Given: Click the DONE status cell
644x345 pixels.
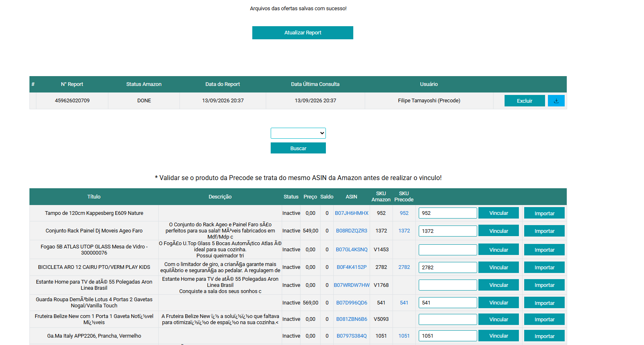Looking at the screenshot, I should click(x=144, y=101).
